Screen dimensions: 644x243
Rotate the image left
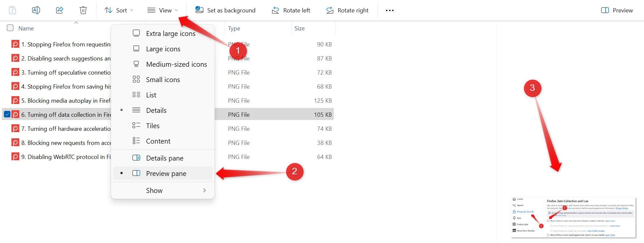click(x=291, y=10)
